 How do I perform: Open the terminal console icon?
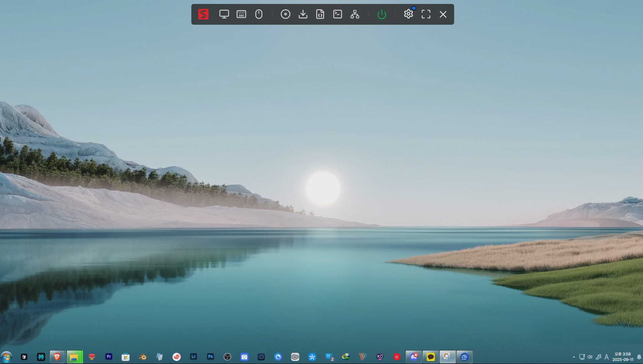(x=338, y=14)
